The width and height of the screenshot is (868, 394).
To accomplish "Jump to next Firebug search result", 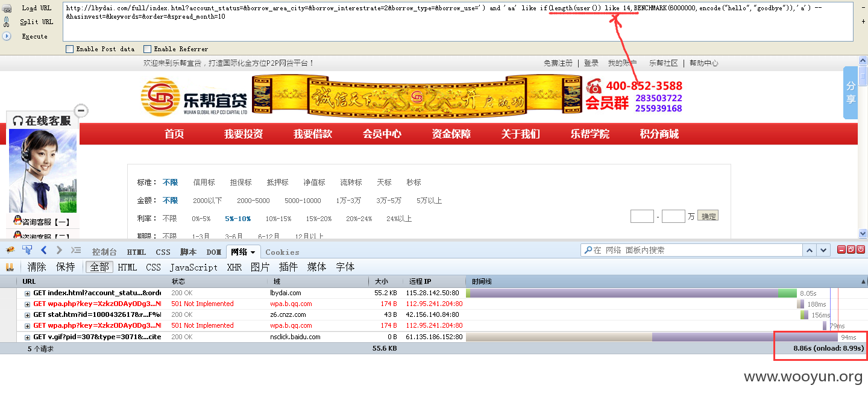I will [x=822, y=250].
